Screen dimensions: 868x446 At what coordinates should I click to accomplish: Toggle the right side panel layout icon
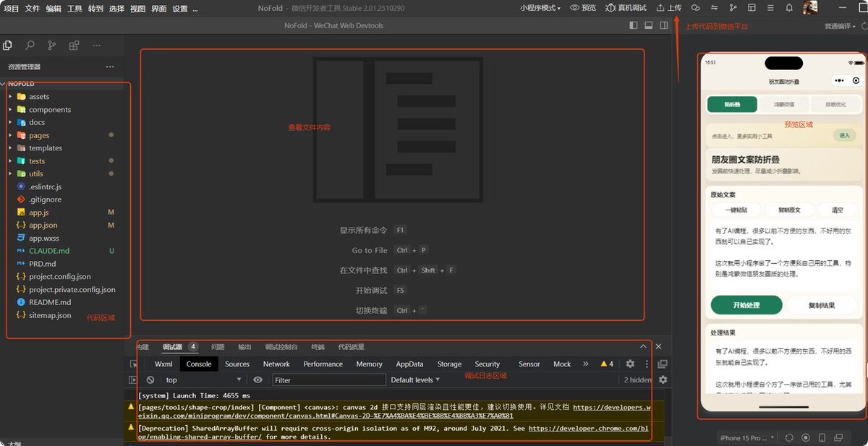point(663,25)
